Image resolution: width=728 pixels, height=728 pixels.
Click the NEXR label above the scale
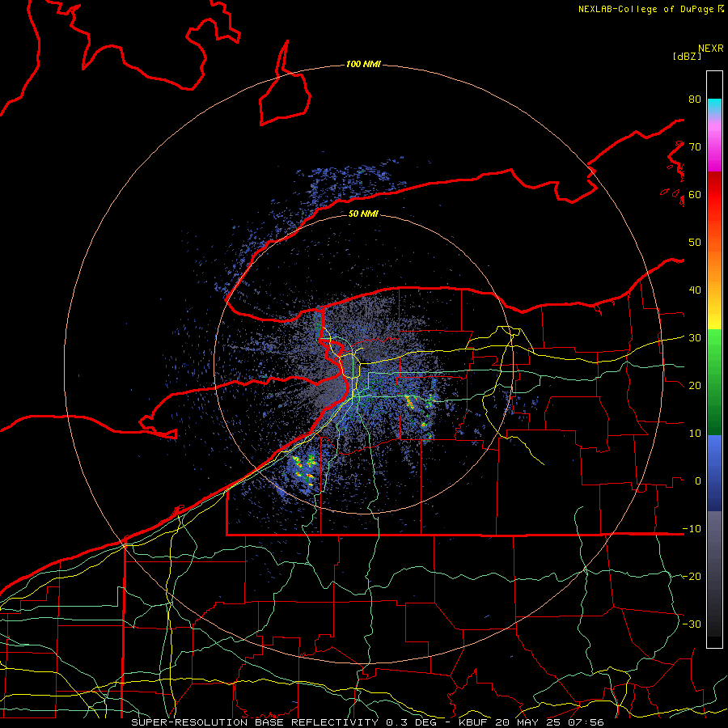click(710, 49)
